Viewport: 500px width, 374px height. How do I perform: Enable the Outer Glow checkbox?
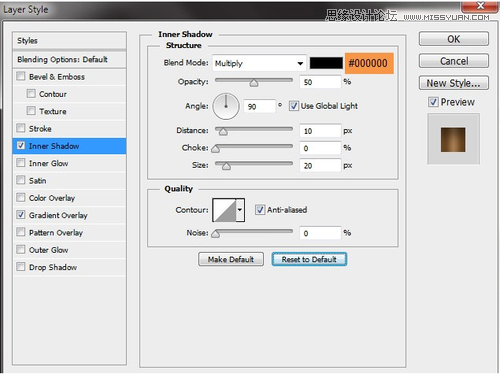21,249
